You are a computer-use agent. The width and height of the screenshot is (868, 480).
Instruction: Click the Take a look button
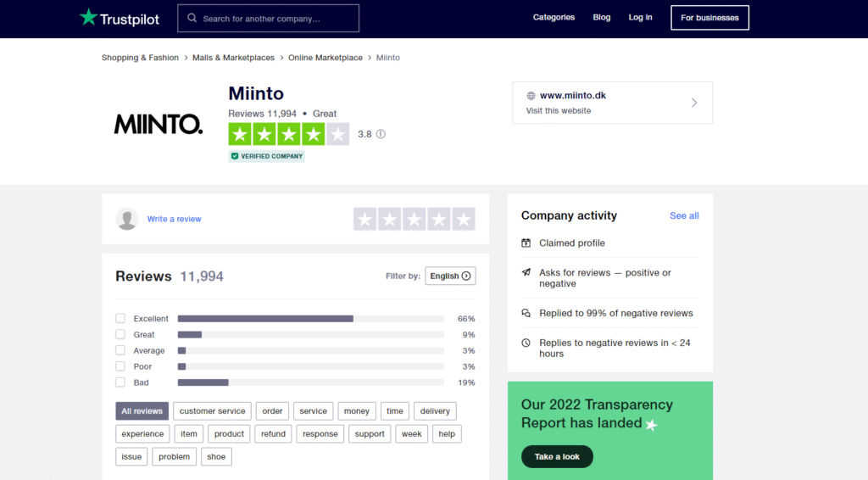tap(557, 457)
